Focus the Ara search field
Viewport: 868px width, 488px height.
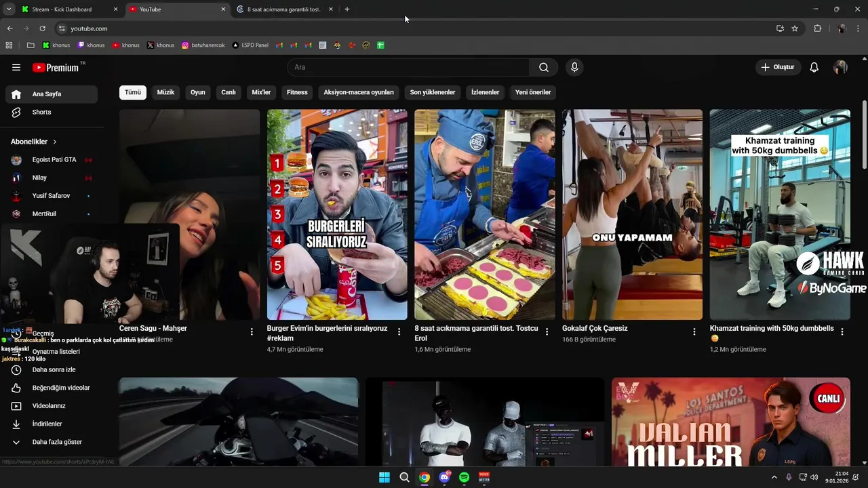(409, 67)
